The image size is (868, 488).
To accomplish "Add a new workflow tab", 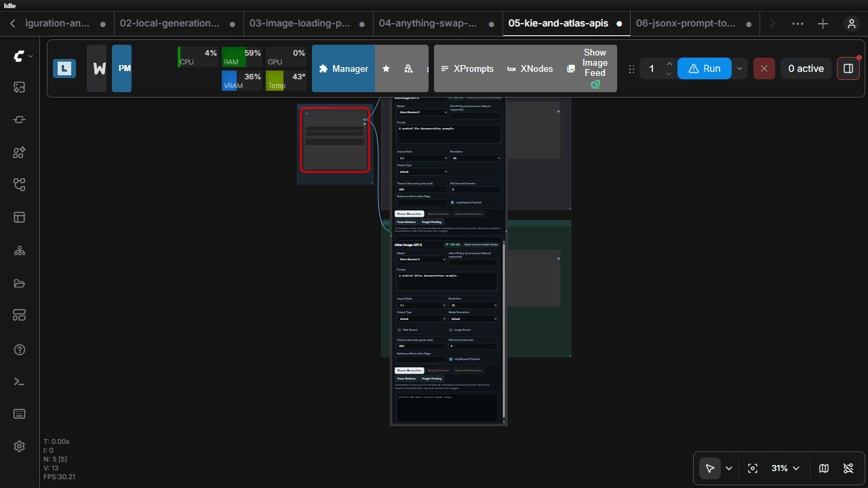I will tap(823, 24).
